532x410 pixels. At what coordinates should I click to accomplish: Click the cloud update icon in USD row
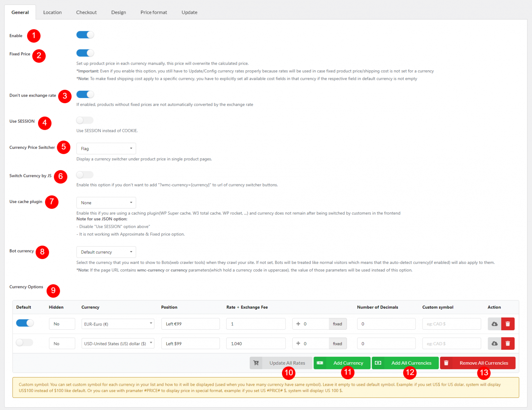pos(494,344)
